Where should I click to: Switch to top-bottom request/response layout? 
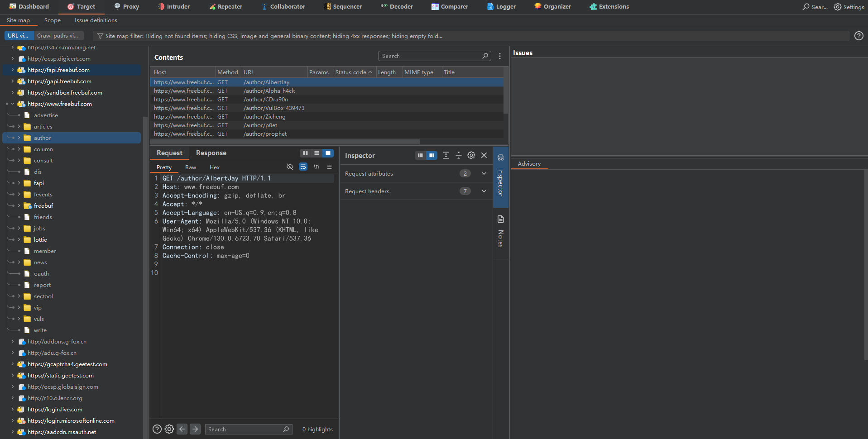(317, 153)
